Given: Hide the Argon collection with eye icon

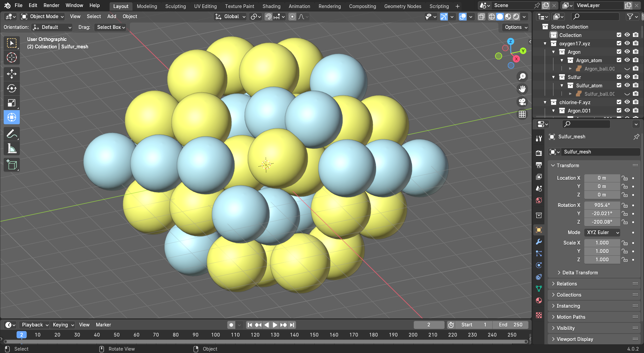Looking at the screenshot, I should coord(627,52).
